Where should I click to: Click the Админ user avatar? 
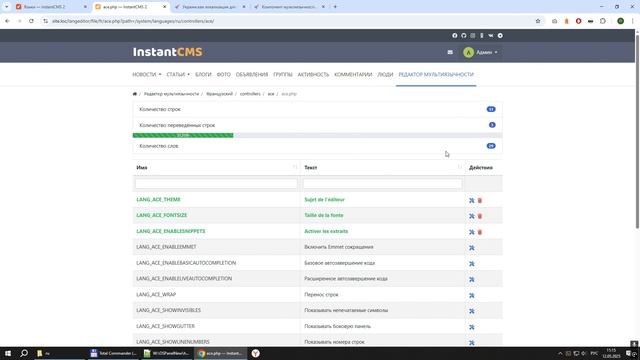[468, 52]
